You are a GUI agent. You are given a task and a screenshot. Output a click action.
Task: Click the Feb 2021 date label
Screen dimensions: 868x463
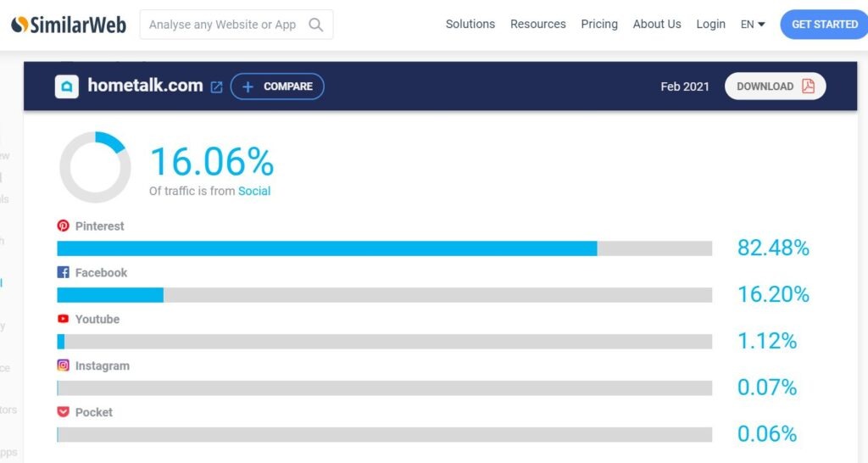[685, 86]
